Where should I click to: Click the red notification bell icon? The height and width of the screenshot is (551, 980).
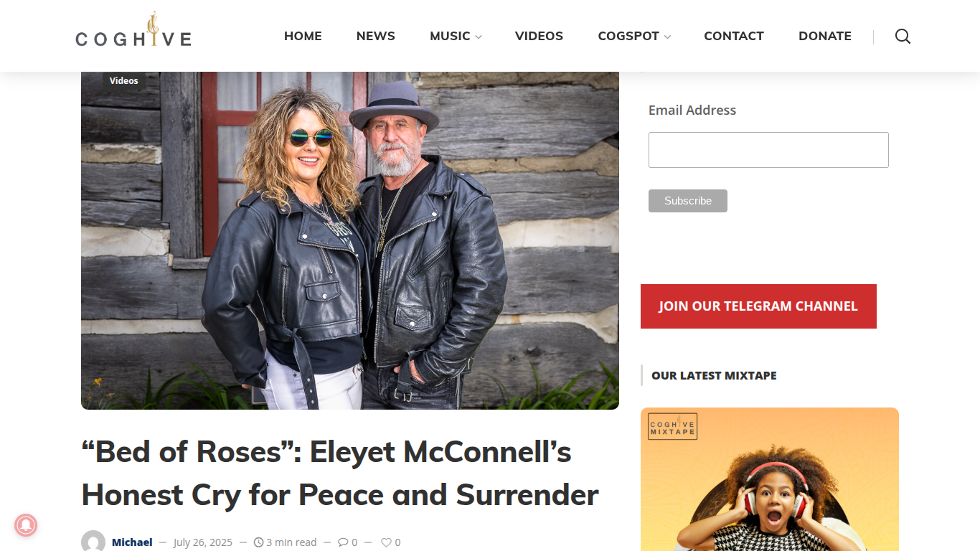(26, 526)
